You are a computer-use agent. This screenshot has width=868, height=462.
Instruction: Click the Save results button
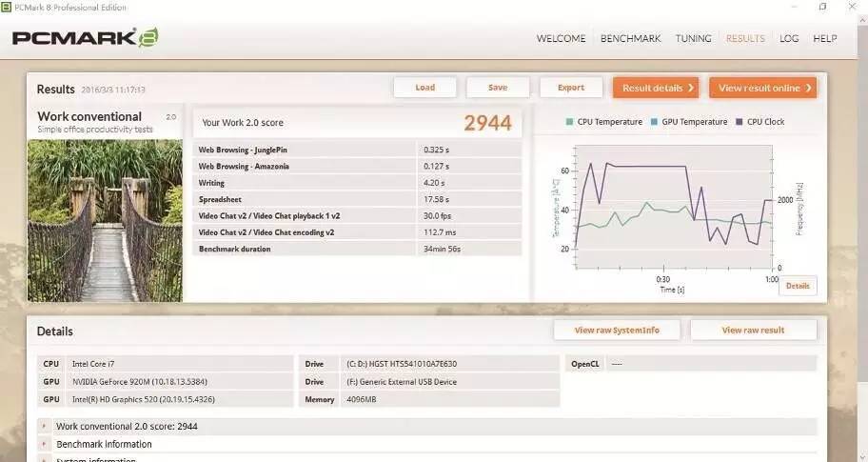pyautogui.click(x=498, y=88)
